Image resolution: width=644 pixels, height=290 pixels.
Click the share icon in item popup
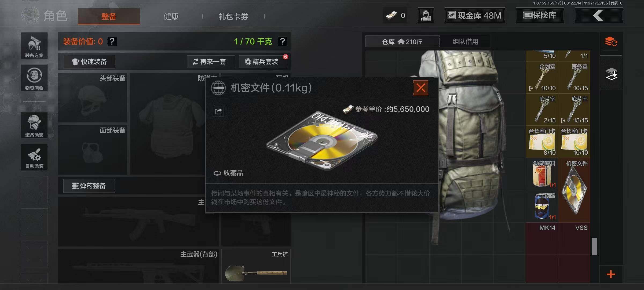click(x=218, y=111)
